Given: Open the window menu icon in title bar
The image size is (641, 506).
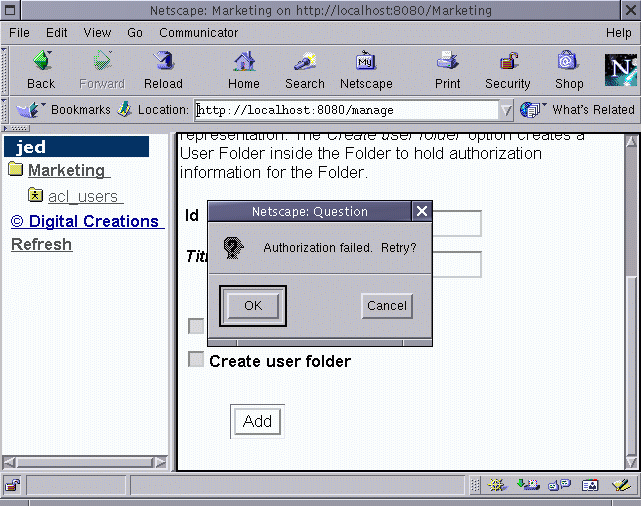Looking at the screenshot, I should 10,10.
